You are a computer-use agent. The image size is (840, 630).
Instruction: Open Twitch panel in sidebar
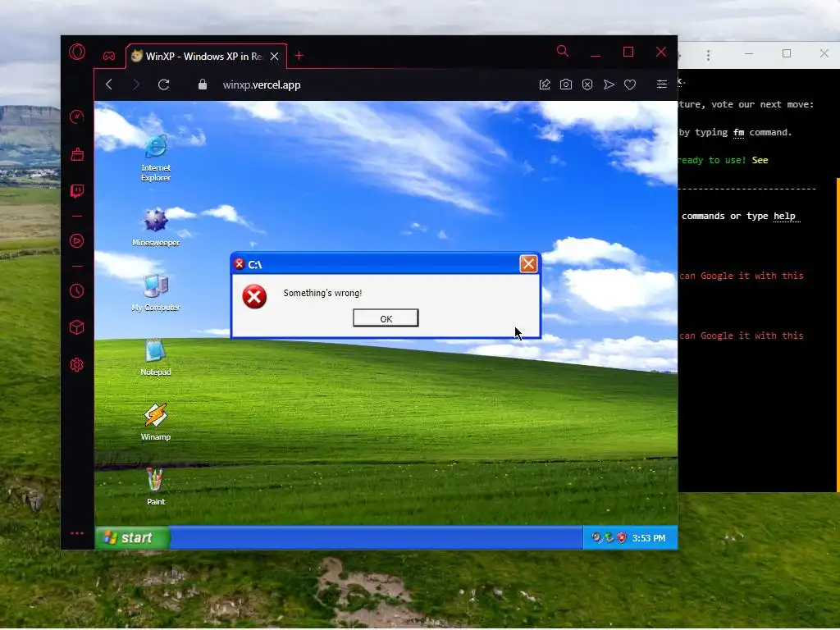coord(77,191)
